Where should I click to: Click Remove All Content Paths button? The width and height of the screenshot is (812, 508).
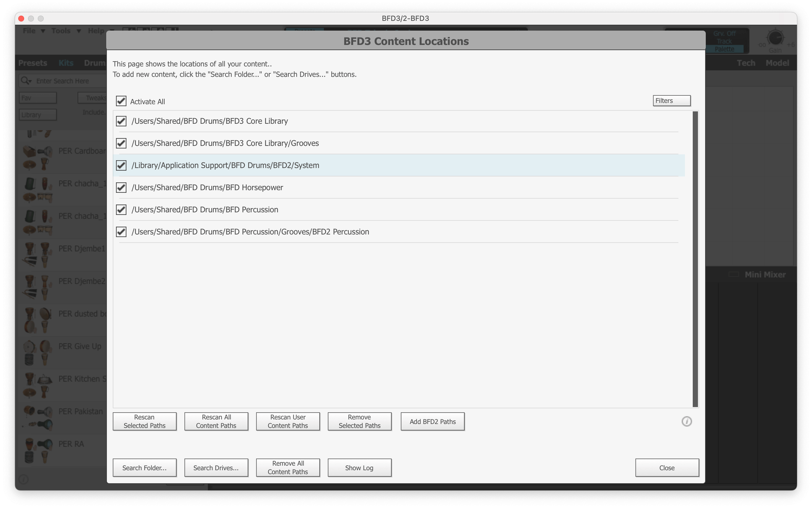[288, 468]
